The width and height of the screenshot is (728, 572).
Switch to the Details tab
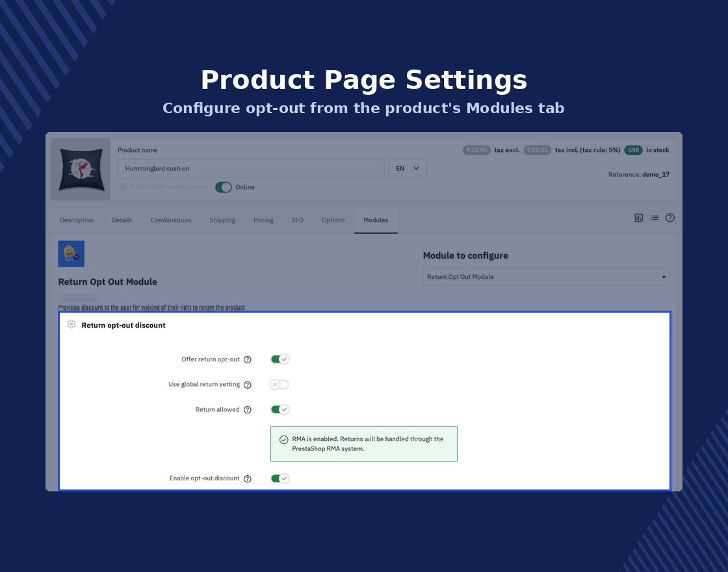click(x=122, y=220)
